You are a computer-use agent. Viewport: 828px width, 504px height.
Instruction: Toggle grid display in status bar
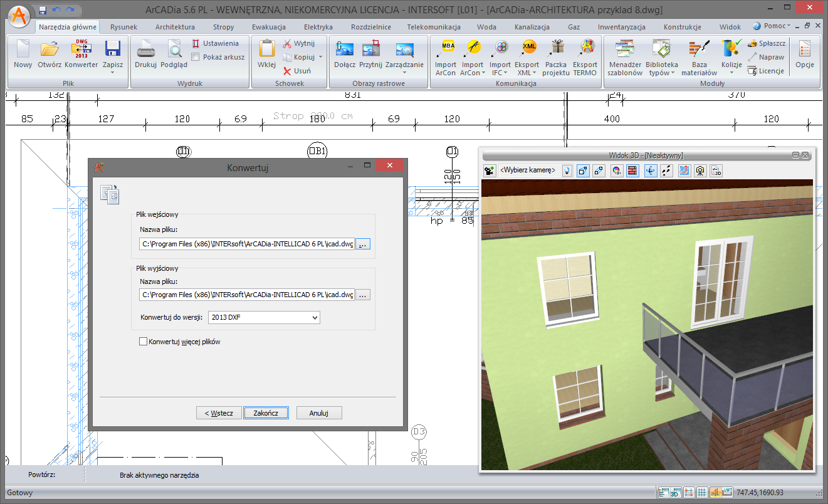click(x=703, y=493)
